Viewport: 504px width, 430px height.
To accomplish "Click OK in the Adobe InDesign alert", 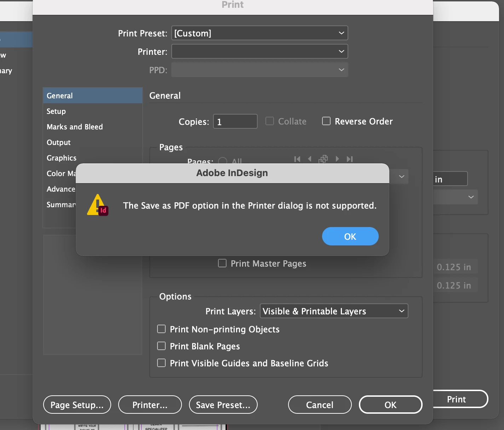I will (x=350, y=236).
